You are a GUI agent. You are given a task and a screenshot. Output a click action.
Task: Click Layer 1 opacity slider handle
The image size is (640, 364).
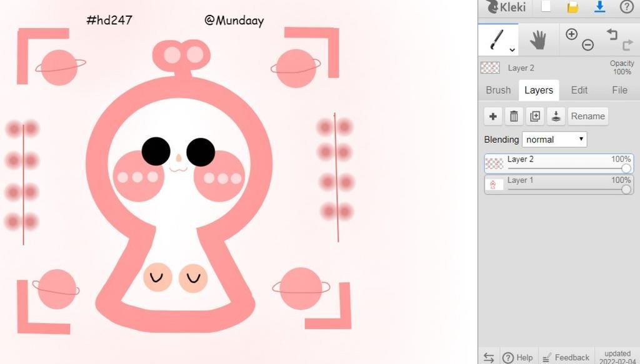pos(626,190)
